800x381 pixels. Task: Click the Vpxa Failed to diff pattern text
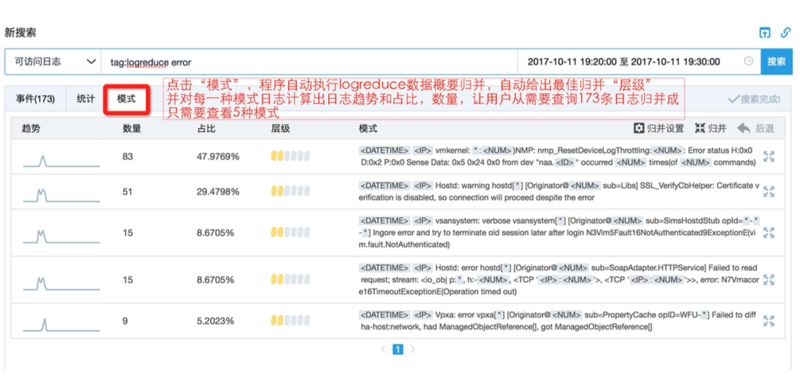pyautogui.click(x=558, y=321)
